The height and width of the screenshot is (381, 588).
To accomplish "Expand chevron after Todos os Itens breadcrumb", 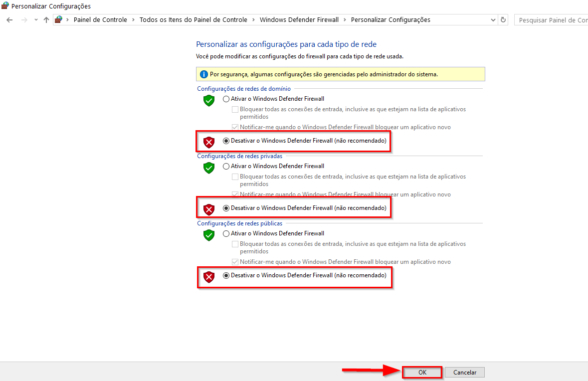I will 253,20.
